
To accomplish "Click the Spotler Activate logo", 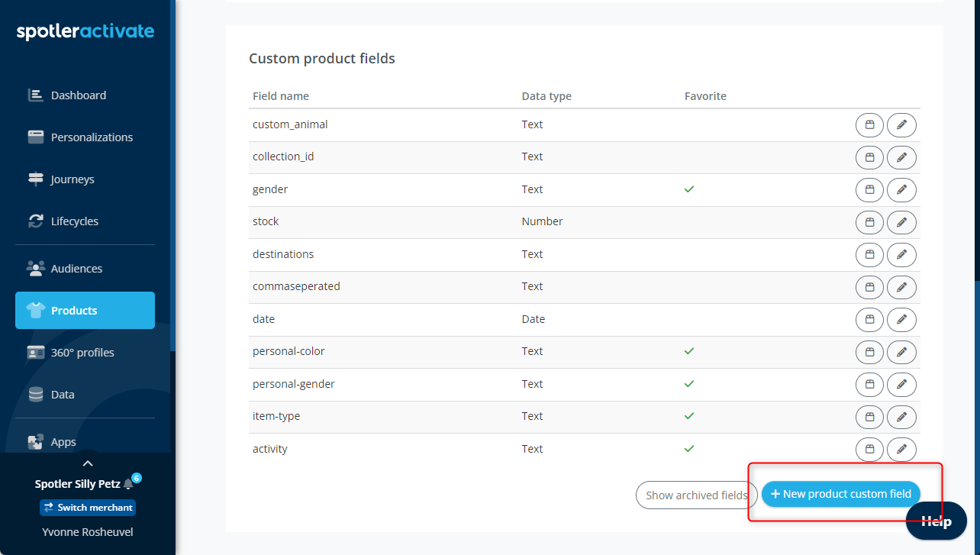I will (x=85, y=31).
